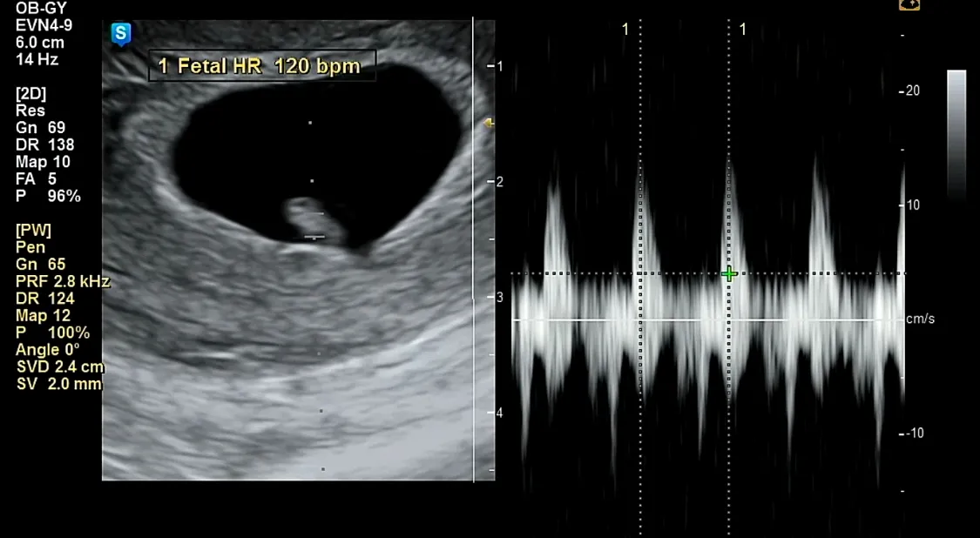The height and width of the screenshot is (538, 980).
Task: Click the EVN4-9 probe label
Action: point(44,25)
